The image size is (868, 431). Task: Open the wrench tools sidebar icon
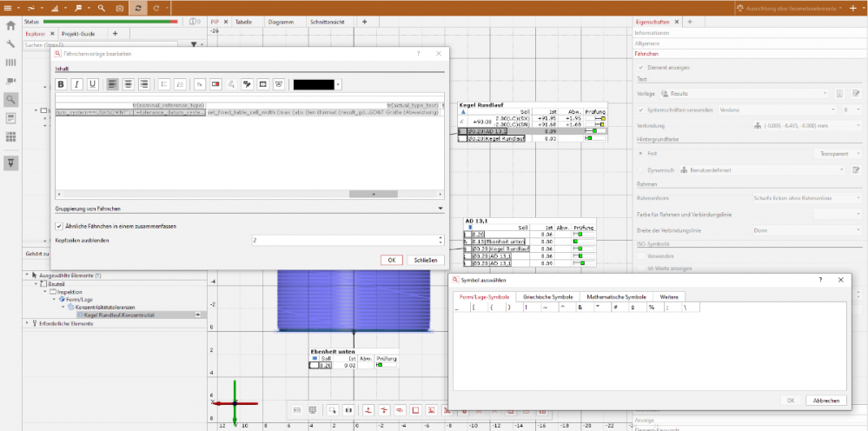click(10, 43)
